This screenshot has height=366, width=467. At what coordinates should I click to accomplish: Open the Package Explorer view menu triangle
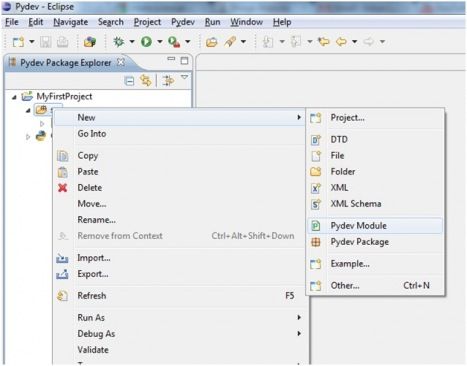pos(184,77)
